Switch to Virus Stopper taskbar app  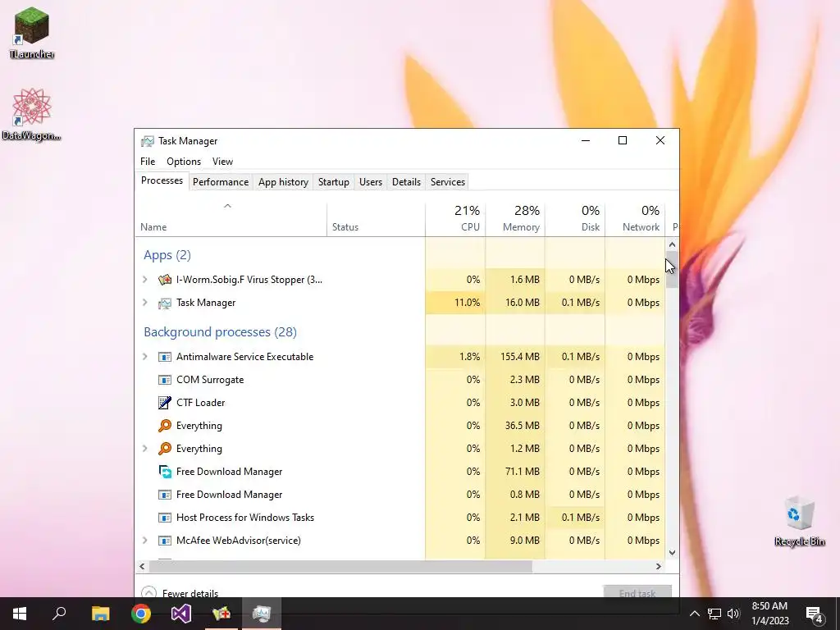221,614
